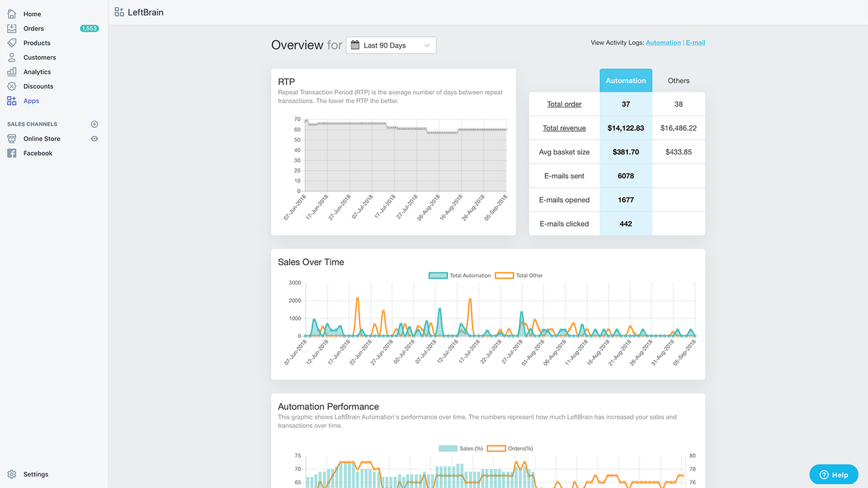This screenshot has width=868, height=488.
Task: Open the Last 90 Days dropdown
Action: point(391,45)
